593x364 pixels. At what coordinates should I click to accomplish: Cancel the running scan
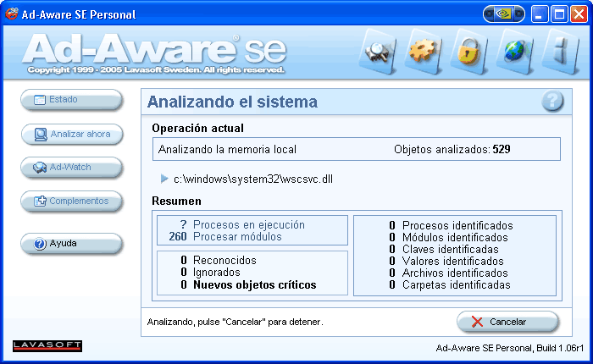507,322
